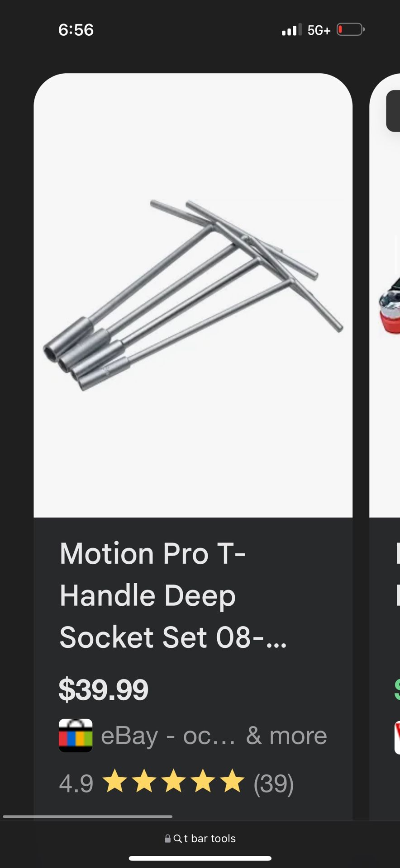Tap the $39.99 price

pos(104,689)
